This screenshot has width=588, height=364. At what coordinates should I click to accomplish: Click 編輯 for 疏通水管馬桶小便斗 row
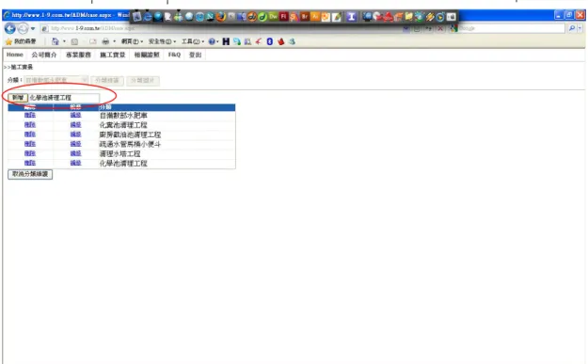pyautogui.click(x=76, y=144)
